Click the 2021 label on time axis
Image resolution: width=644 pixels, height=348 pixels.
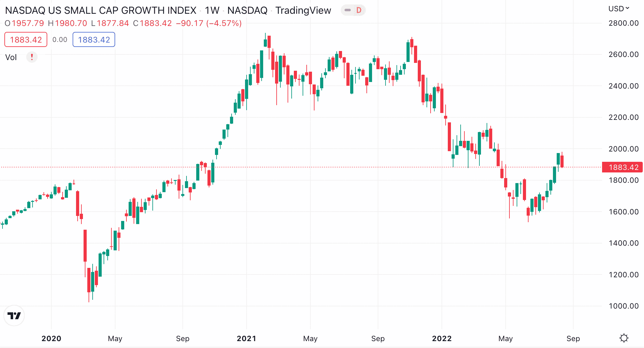point(246,338)
